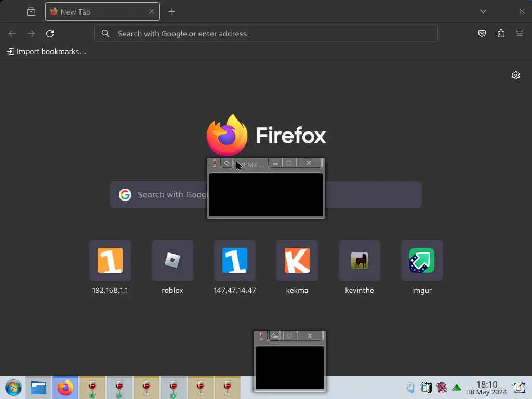
Task: Close the lower black window
Action: (x=310, y=336)
